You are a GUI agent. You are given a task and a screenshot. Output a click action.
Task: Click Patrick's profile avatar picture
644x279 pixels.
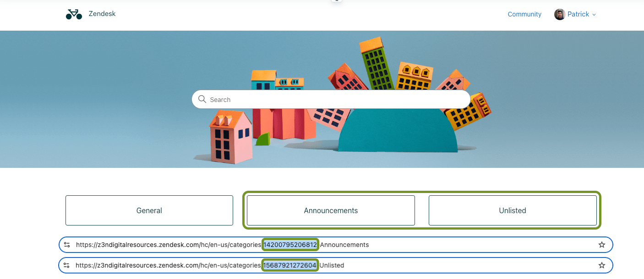click(559, 14)
